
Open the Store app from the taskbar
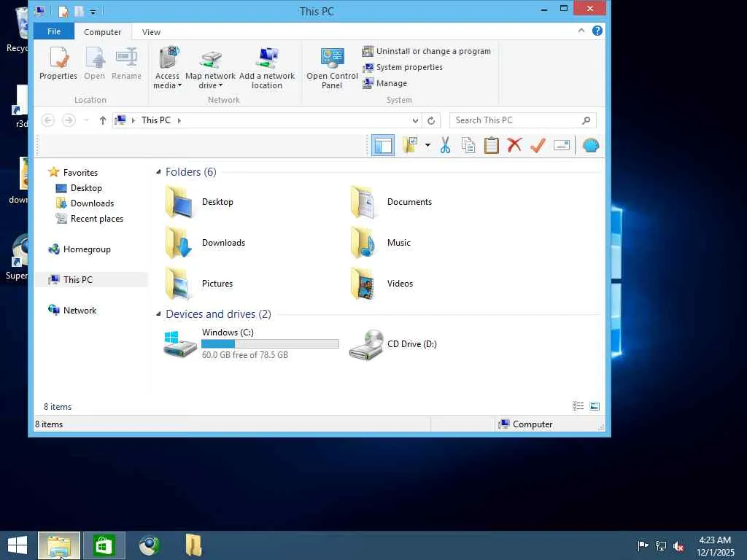[104, 545]
